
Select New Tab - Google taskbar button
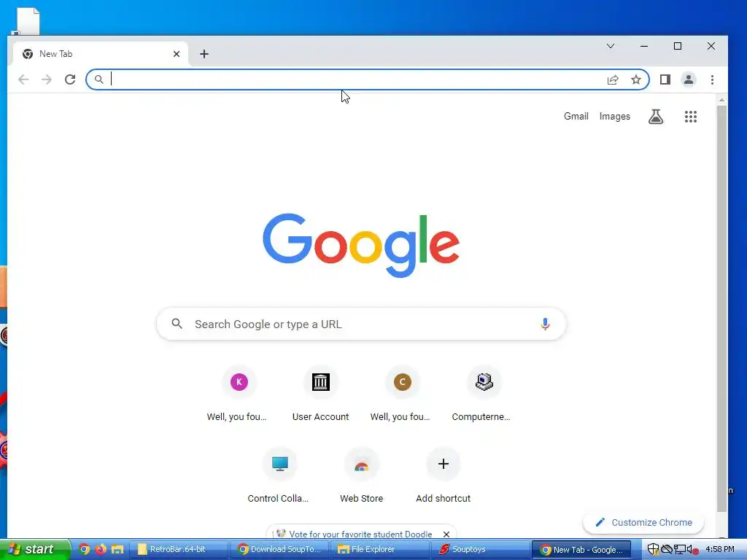(x=581, y=550)
